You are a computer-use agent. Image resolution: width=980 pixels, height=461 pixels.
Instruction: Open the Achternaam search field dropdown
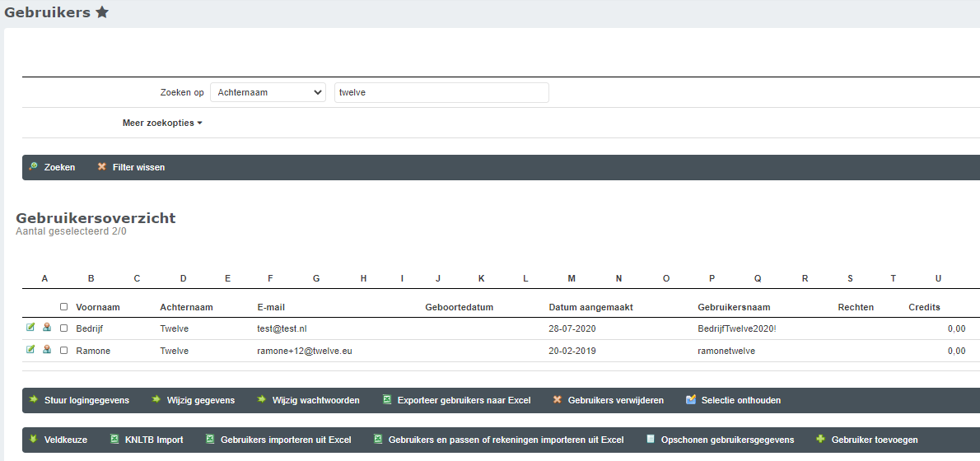268,93
